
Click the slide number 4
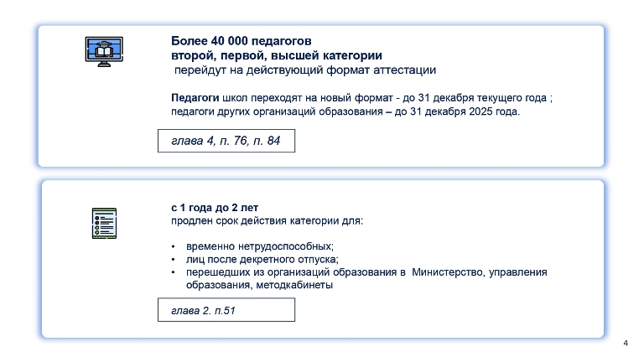coord(626,344)
